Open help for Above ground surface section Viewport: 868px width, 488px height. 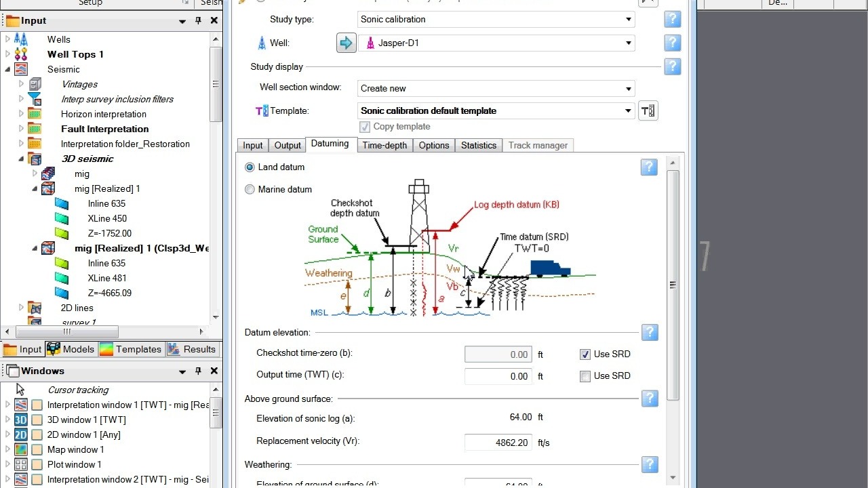pos(650,398)
